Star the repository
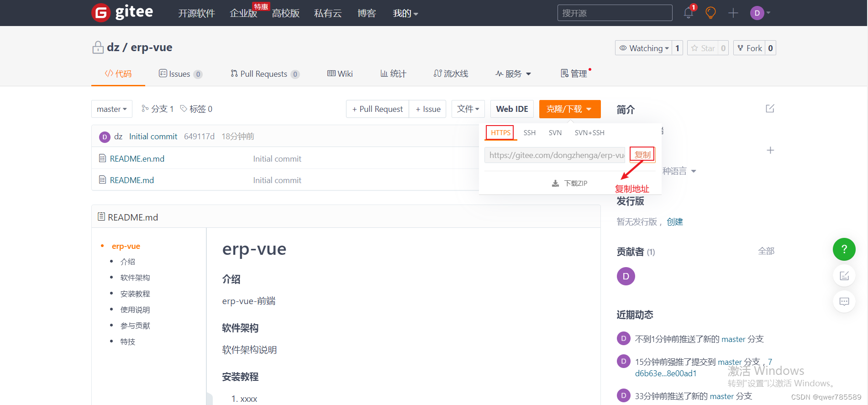The height and width of the screenshot is (405, 868). click(x=703, y=48)
